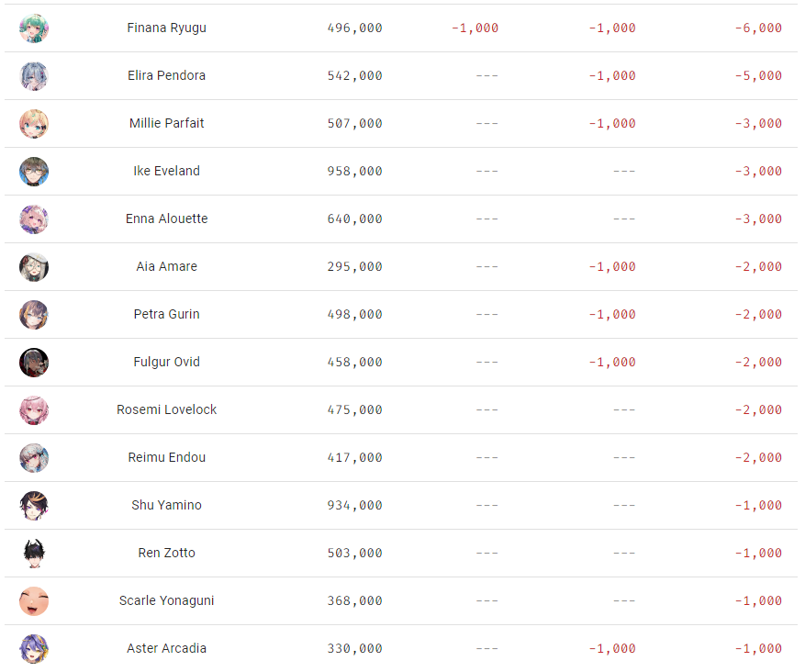The image size is (805, 672).
Task: Open Millie Parfait's channel name link
Action: pos(167,123)
